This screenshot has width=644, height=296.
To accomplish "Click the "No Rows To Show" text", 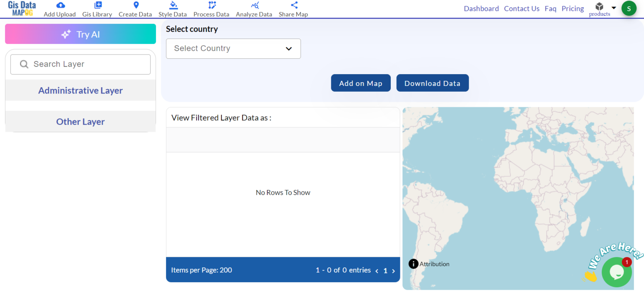I will 283,192.
